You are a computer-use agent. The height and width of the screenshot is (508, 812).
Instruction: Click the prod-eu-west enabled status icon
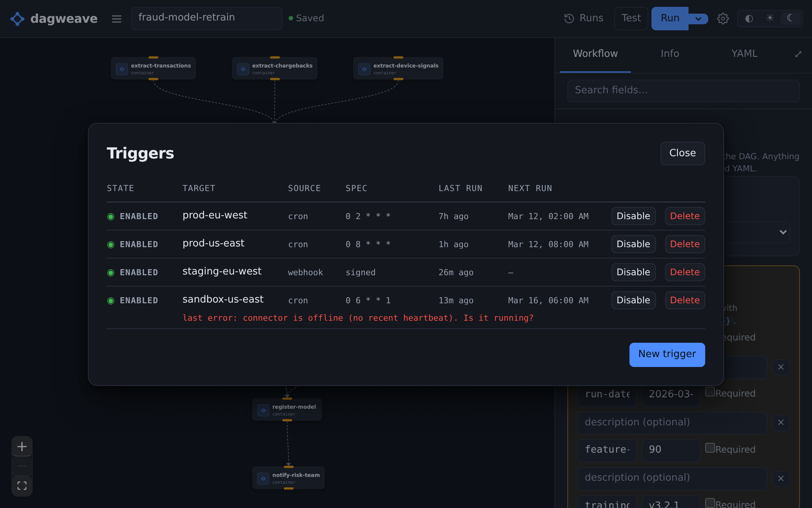(x=111, y=216)
